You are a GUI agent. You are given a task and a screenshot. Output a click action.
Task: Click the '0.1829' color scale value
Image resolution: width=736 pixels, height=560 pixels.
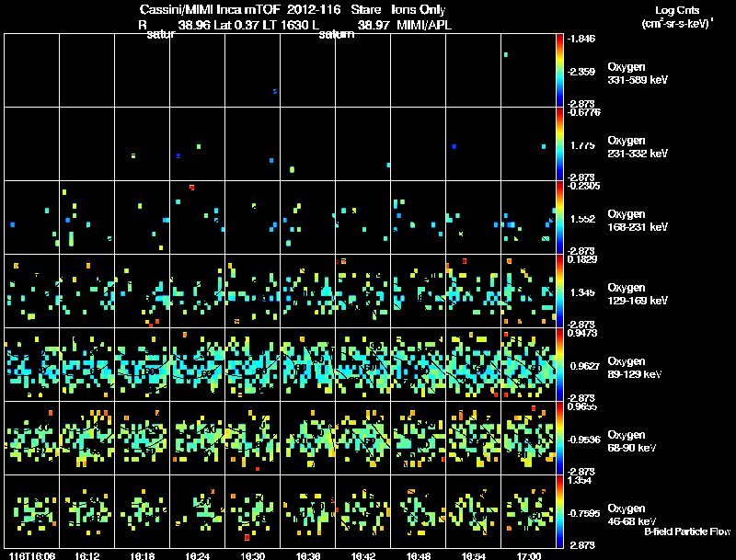tap(582, 259)
